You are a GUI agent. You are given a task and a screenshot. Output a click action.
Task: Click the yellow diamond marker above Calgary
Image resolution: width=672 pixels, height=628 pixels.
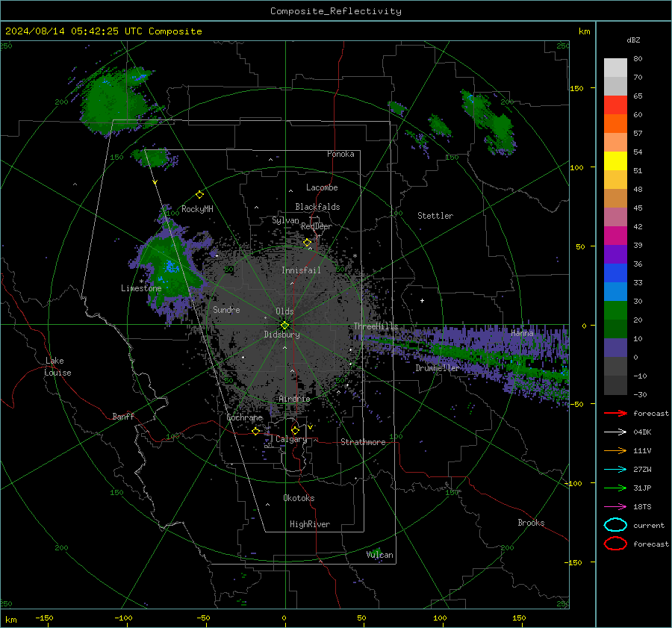[295, 430]
